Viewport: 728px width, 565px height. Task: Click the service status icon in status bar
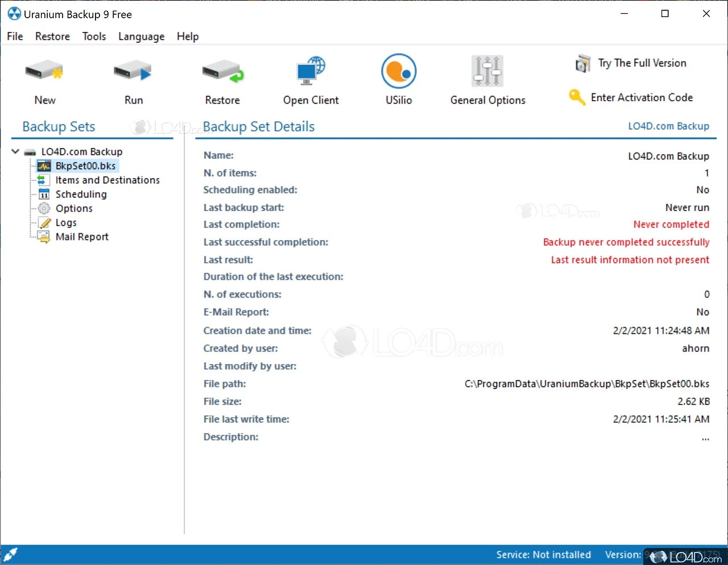(10, 554)
